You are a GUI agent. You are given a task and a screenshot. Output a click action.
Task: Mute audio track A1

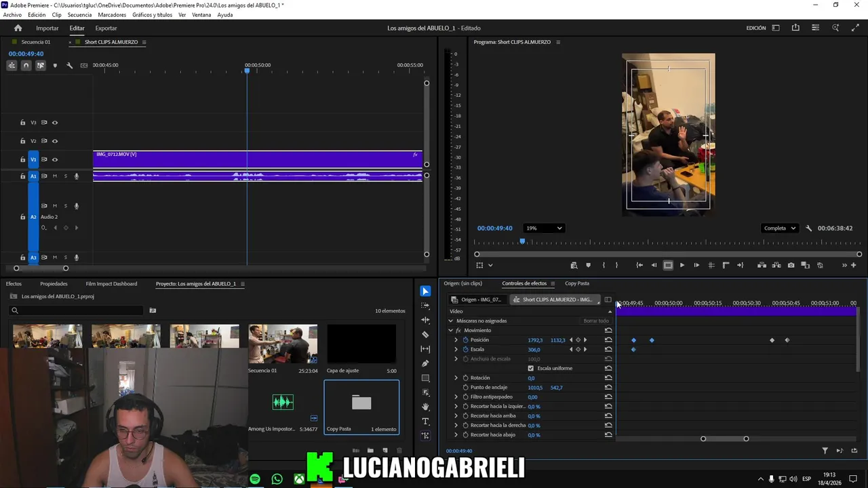[x=55, y=176]
